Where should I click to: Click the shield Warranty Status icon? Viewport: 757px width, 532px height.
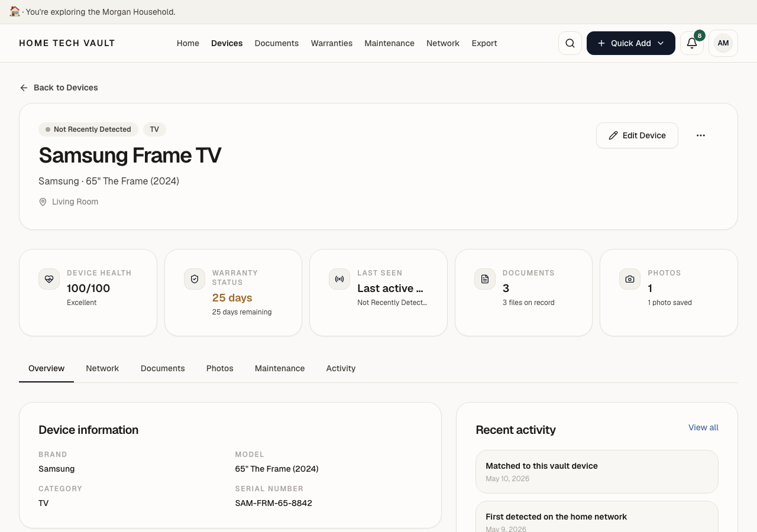tap(195, 279)
